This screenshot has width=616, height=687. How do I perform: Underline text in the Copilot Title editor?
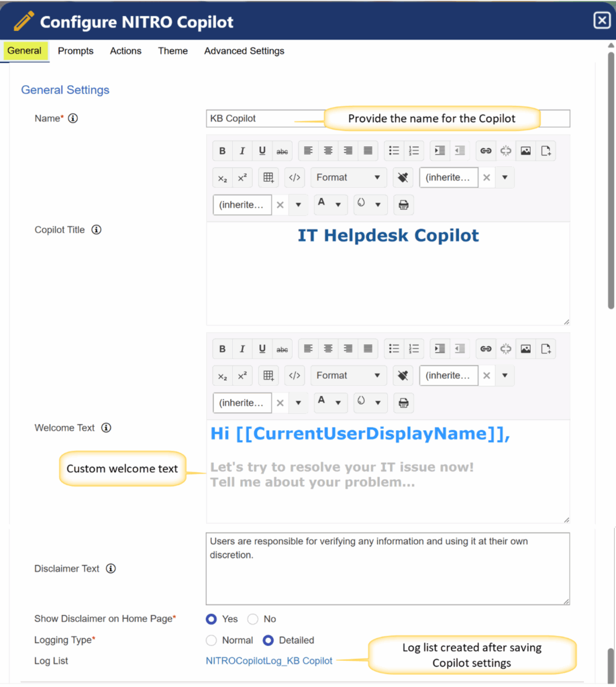click(x=262, y=151)
